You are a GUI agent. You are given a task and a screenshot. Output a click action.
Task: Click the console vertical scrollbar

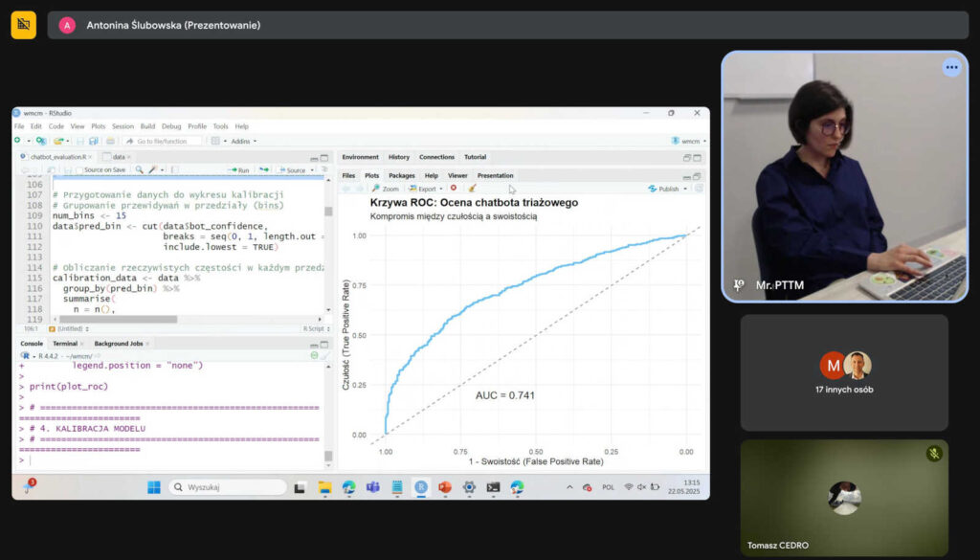329,457
